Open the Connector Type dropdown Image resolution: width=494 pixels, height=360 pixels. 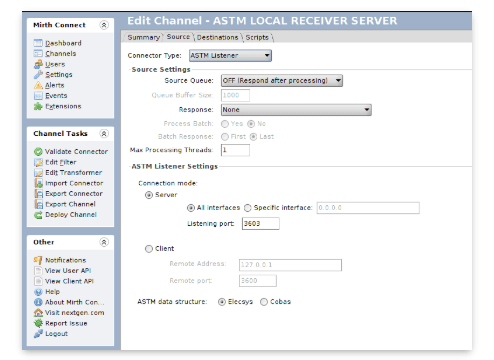230,56
